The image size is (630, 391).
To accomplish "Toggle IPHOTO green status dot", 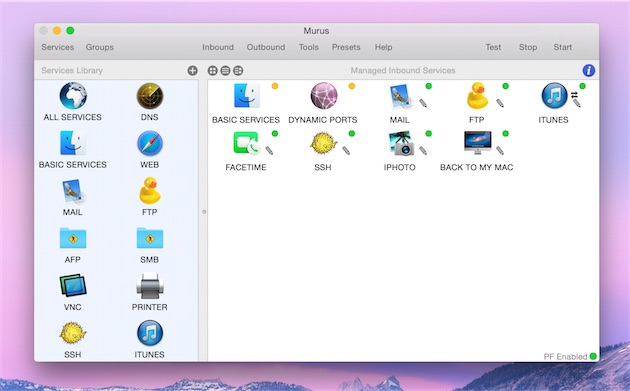I will pyautogui.click(x=429, y=133).
